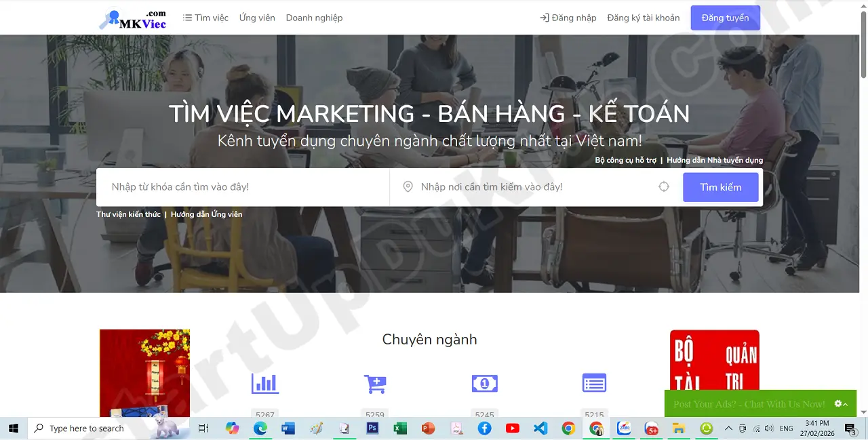
Task: Open Excel from taskbar
Action: [x=400, y=428]
